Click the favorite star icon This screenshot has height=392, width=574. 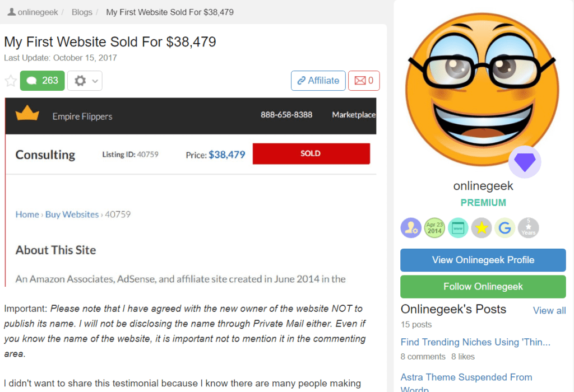click(x=11, y=81)
